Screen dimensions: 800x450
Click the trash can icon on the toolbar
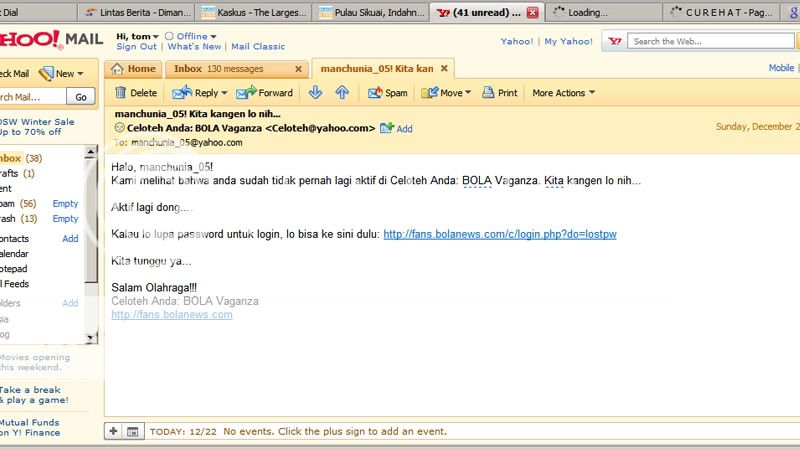120,92
